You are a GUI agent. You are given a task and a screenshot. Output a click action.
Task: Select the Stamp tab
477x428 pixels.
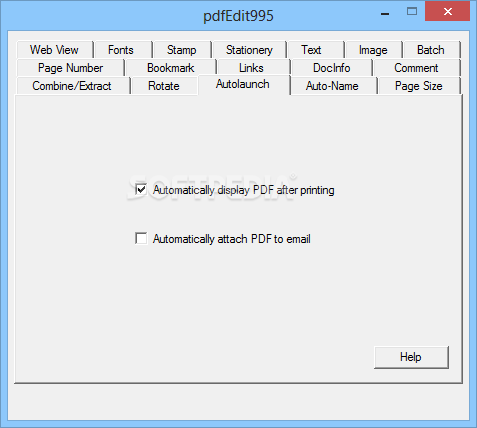182,50
